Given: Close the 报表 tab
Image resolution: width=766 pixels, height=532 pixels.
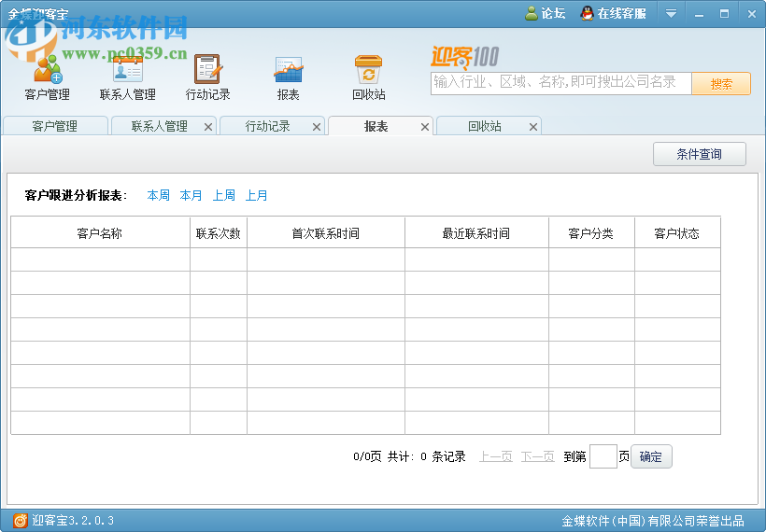Looking at the screenshot, I should (425, 127).
